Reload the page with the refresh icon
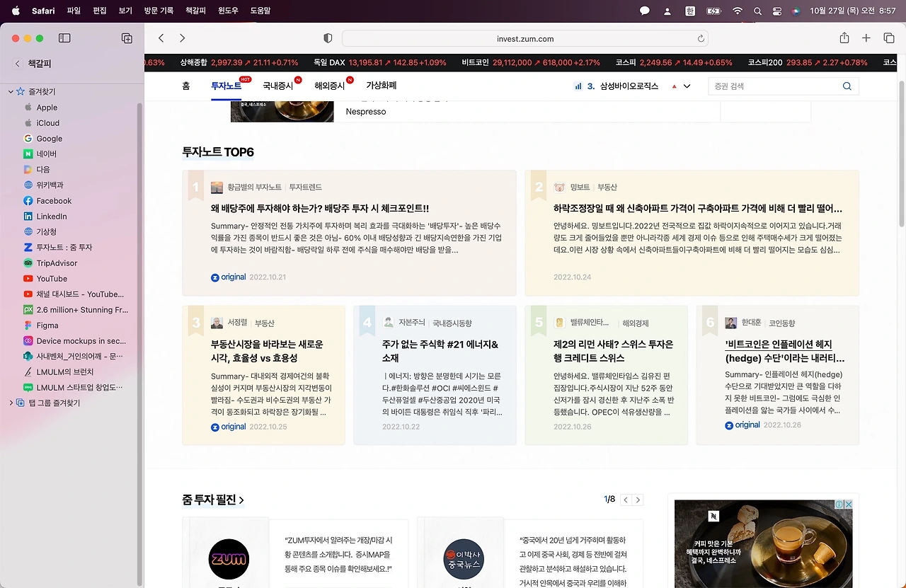Screen dimensions: 906x588 point(701,39)
